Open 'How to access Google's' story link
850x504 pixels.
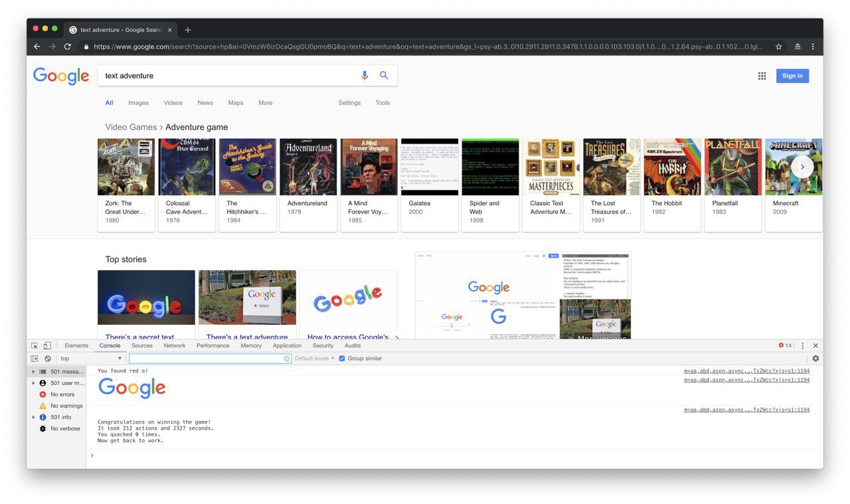pyautogui.click(x=347, y=337)
